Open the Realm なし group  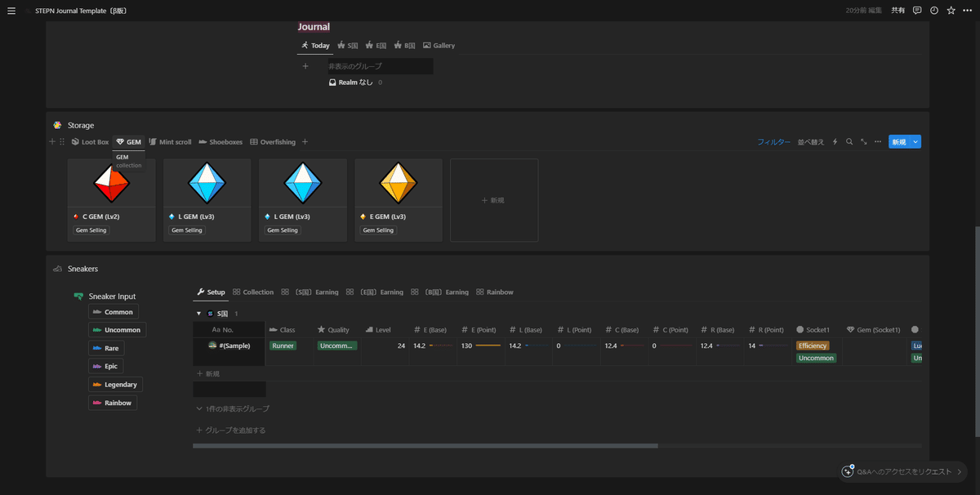(x=355, y=82)
